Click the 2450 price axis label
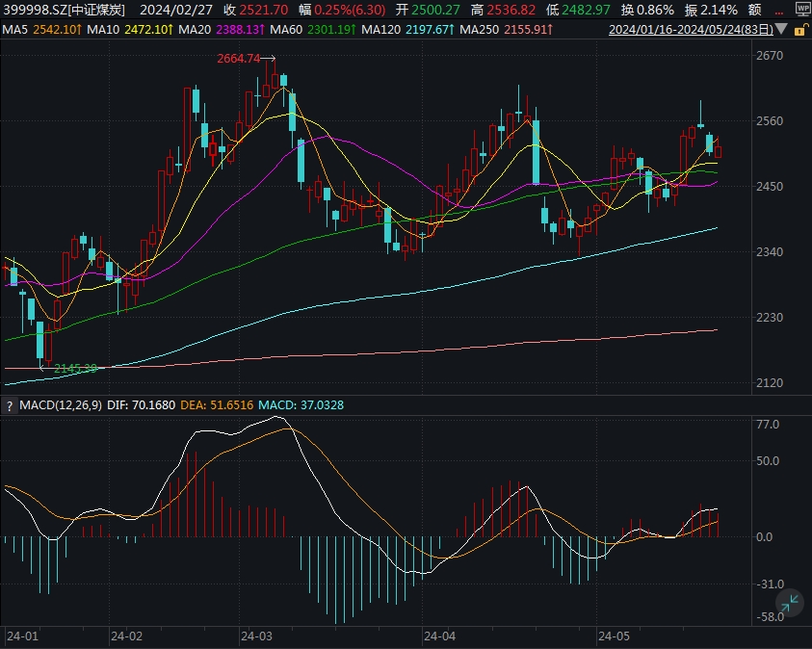Screen dimensions: 812x649 coord(770,186)
